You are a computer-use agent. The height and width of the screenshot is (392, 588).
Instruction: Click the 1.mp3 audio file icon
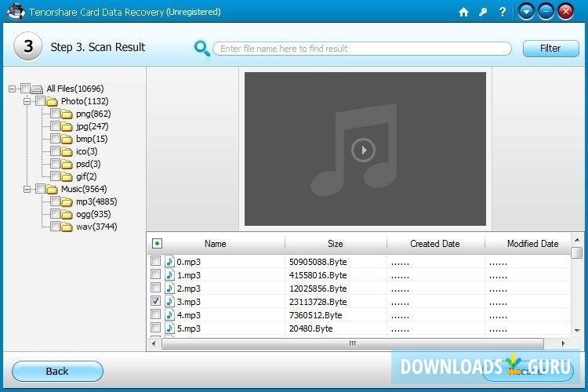coord(169,274)
